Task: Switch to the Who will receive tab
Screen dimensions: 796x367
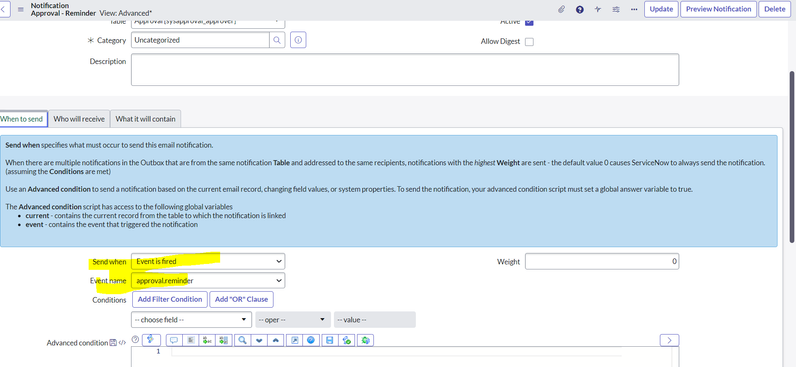Action: (x=79, y=119)
